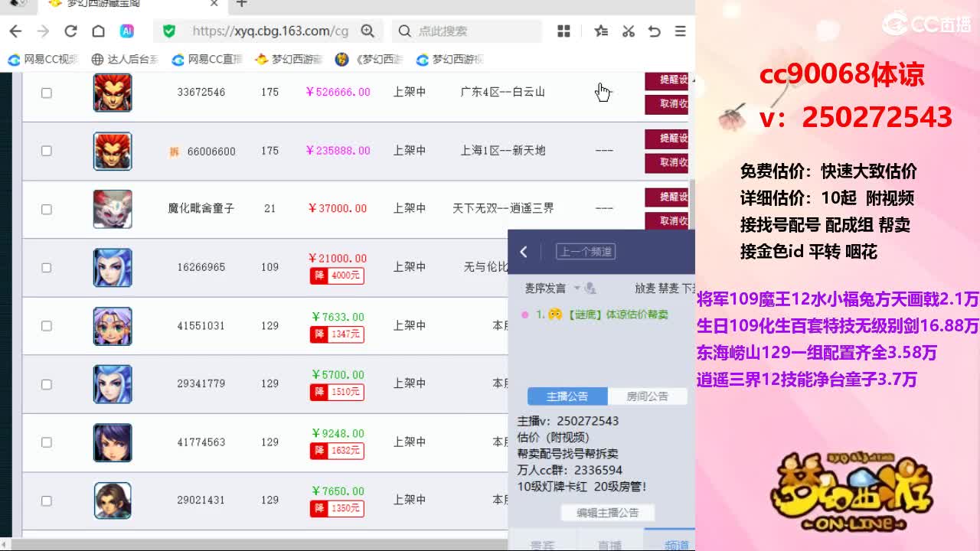Close the 梦幻西游藏宝阁 tab
This screenshot has height=551, width=980.
[x=214, y=4]
